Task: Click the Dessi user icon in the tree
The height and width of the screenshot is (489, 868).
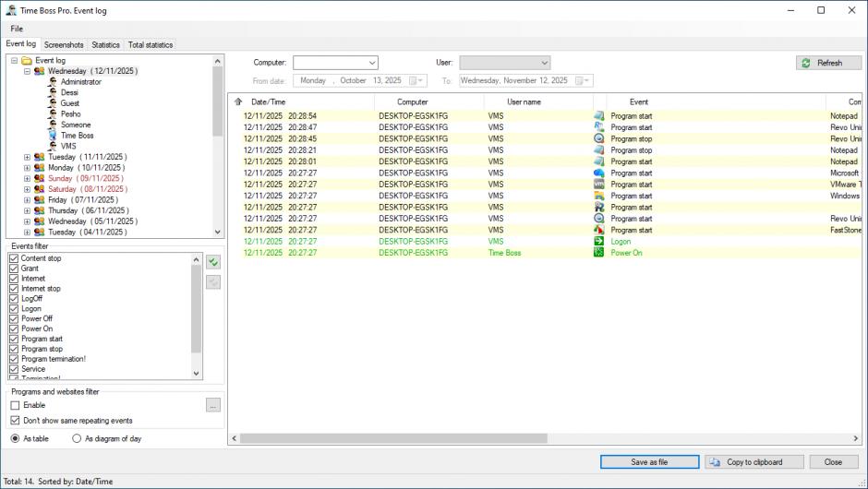Action: [52, 92]
